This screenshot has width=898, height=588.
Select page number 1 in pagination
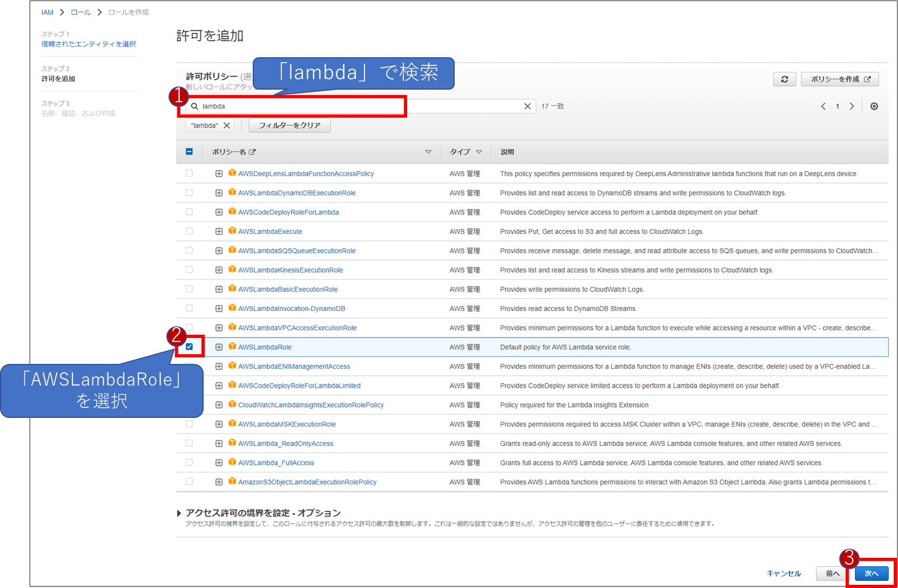click(x=838, y=106)
